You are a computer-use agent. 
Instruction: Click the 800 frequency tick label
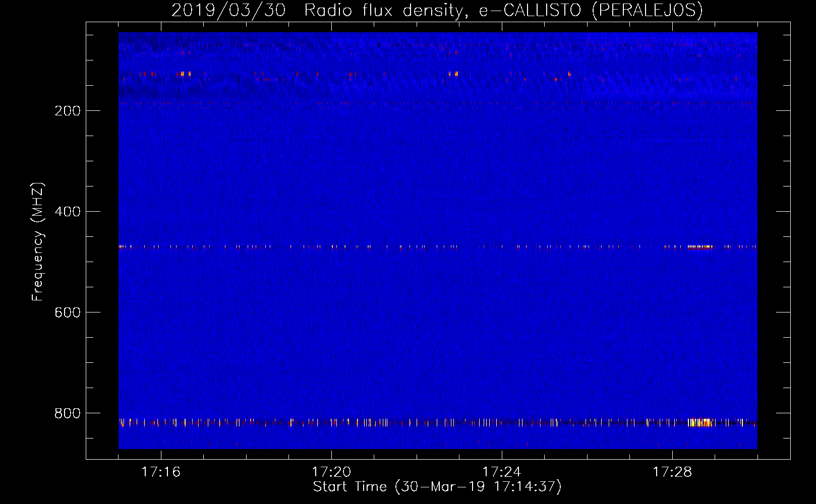[68, 413]
